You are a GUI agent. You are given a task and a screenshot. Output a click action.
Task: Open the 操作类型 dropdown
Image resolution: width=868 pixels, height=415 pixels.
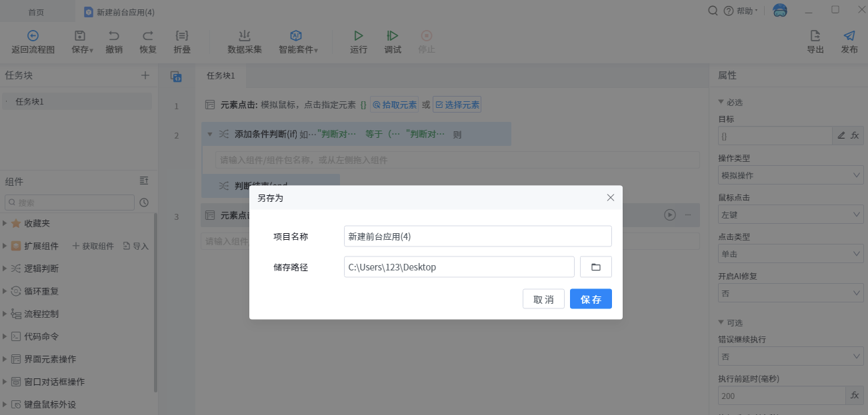791,176
